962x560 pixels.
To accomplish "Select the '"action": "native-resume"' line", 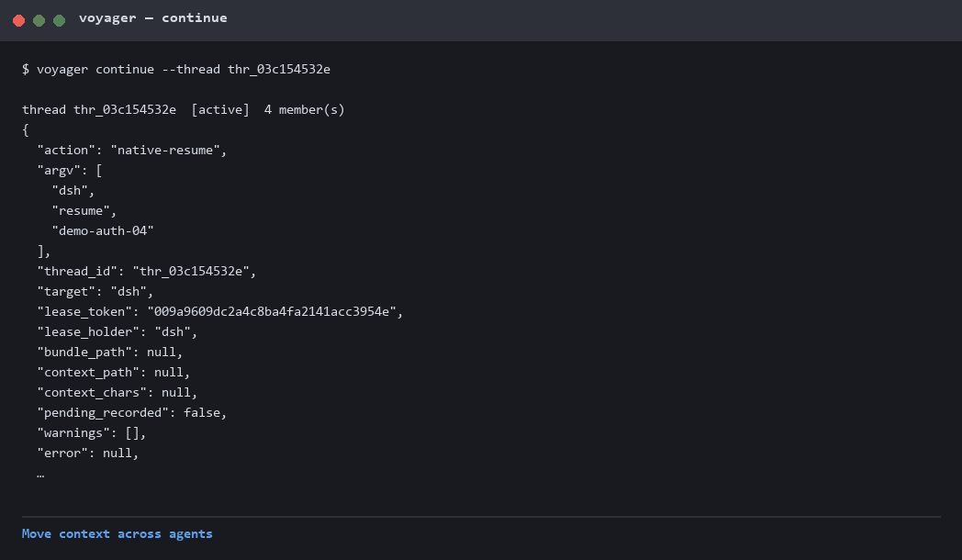I will [132, 151].
